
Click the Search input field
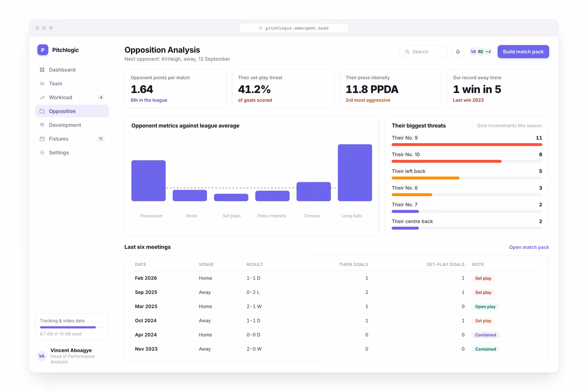coord(423,51)
